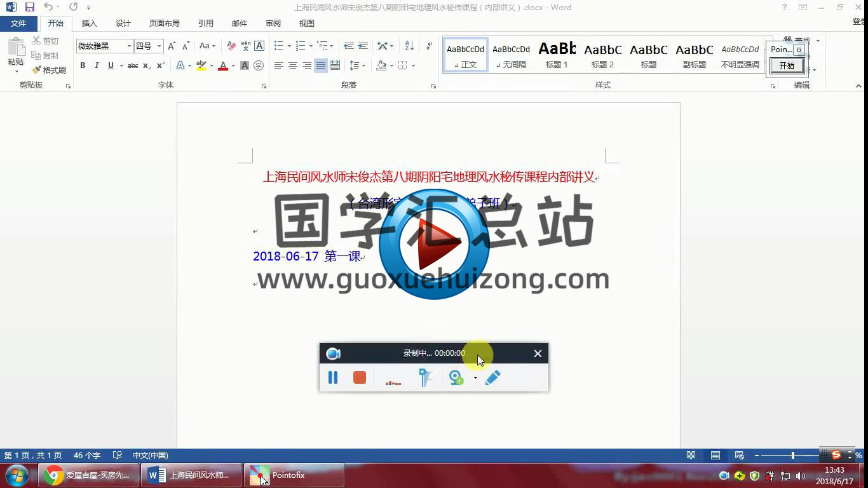Toggle Superscript formatting
The width and height of the screenshot is (868, 488).
161,65
